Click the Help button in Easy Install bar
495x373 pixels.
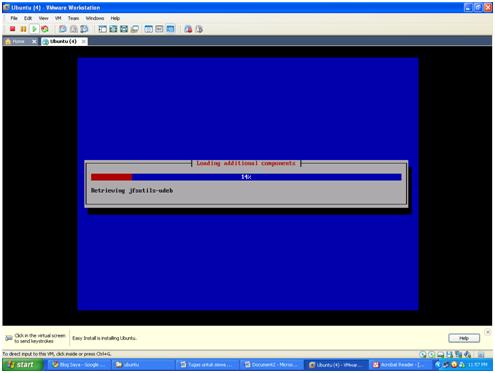(464, 338)
